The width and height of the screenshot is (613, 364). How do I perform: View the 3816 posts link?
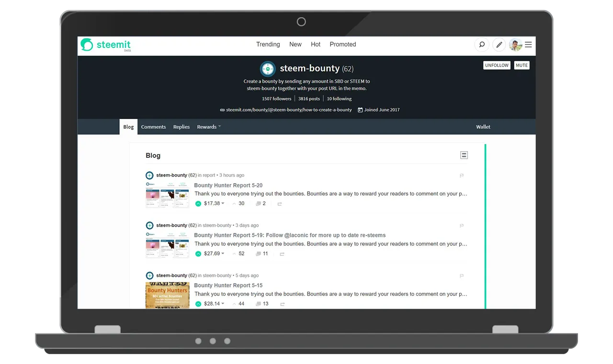(x=309, y=99)
